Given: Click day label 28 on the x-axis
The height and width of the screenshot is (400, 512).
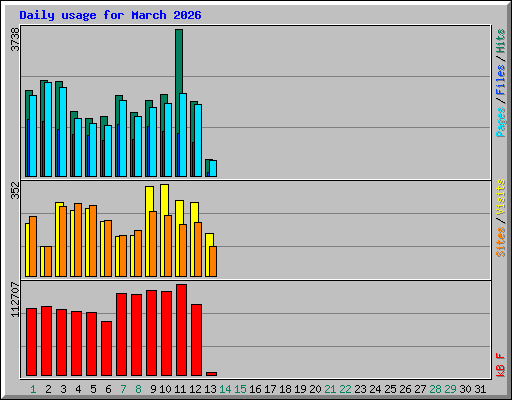Looking at the screenshot, I should point(435,389).
